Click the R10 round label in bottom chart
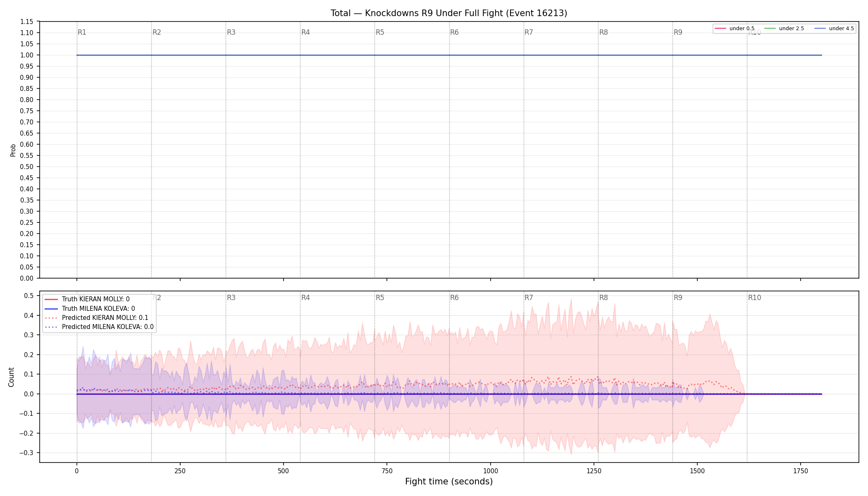Viewport: 868px width, 496px height. point(754,298)
